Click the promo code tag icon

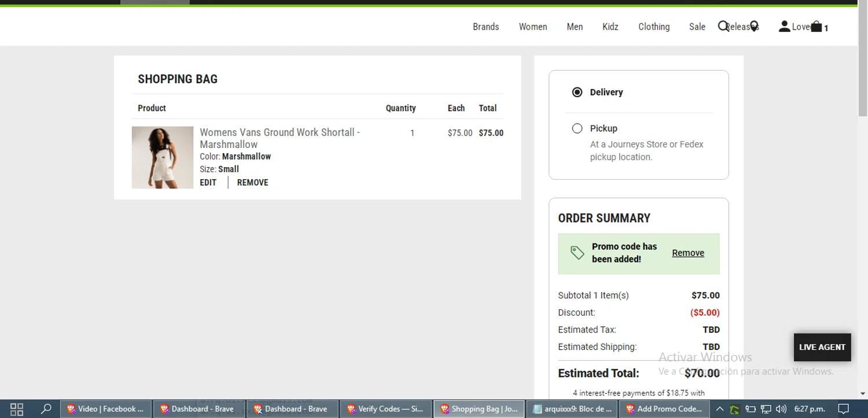577,253
